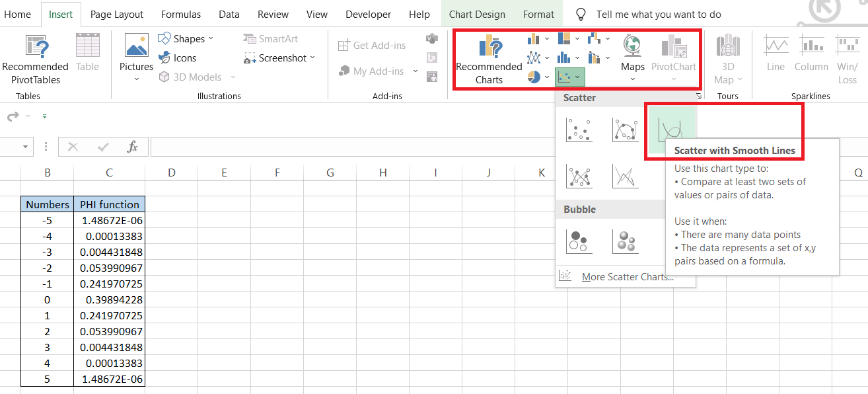Select Scatter with Straight Lines chart
Screen dimensions: 868x394
click(x=625, y=176)
